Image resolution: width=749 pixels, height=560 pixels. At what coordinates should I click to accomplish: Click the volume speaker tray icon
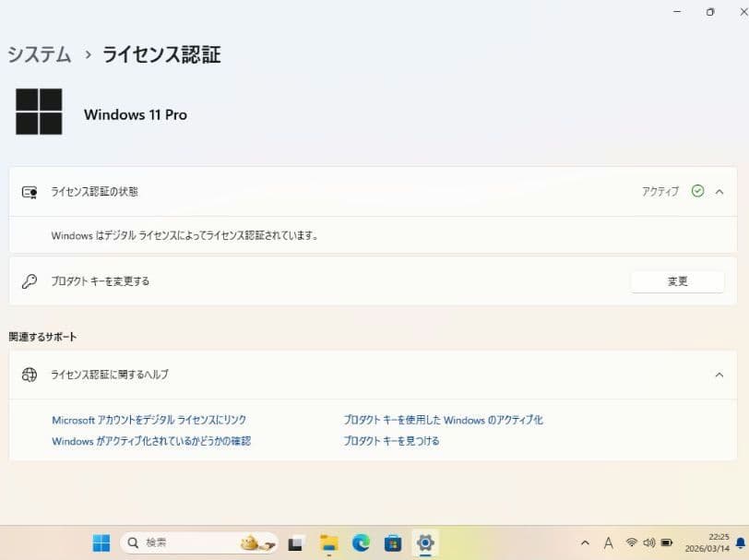coord(648,542)
